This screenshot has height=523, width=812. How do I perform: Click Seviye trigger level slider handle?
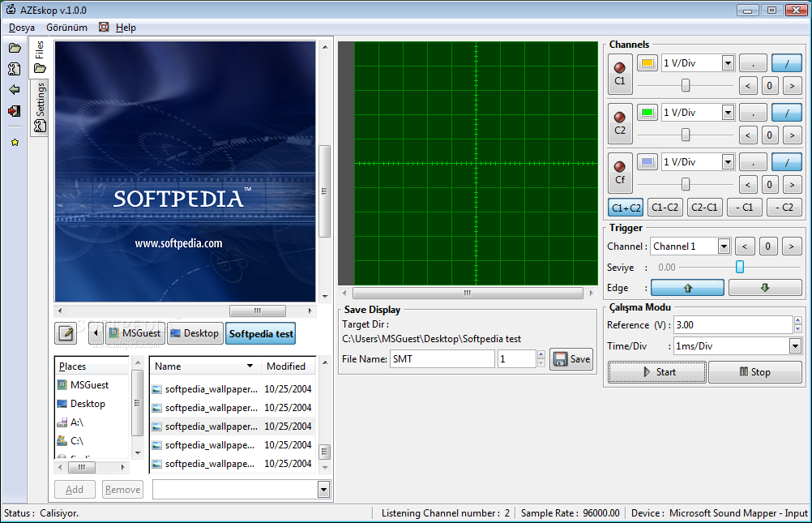(x=740, y=267)
